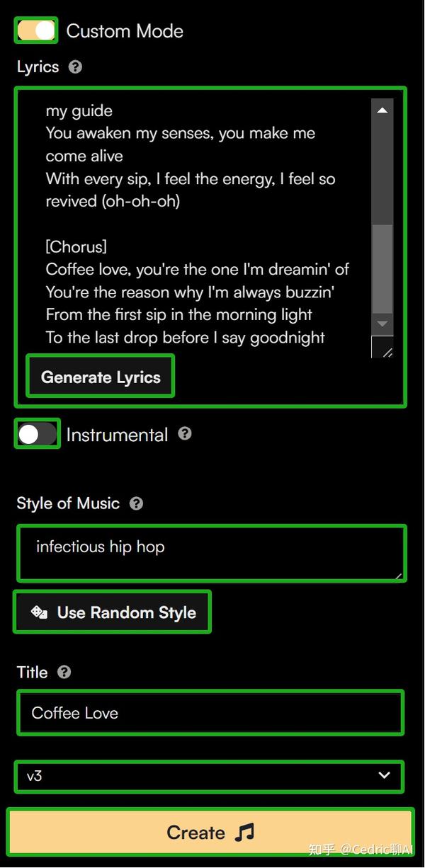Viewport: 425px width, 868px height.
Task: Disable the Custom Mode toggle
Action: tap(36, 30)
